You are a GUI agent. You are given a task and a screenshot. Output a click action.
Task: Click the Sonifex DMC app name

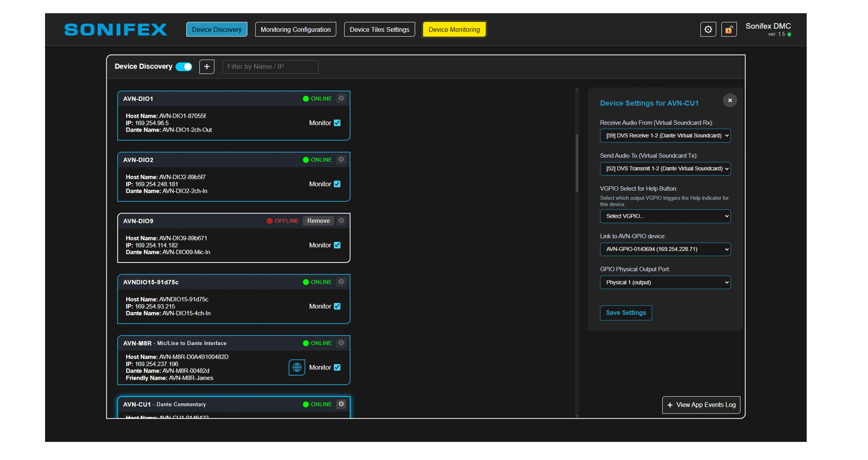(x=768, y=26)
